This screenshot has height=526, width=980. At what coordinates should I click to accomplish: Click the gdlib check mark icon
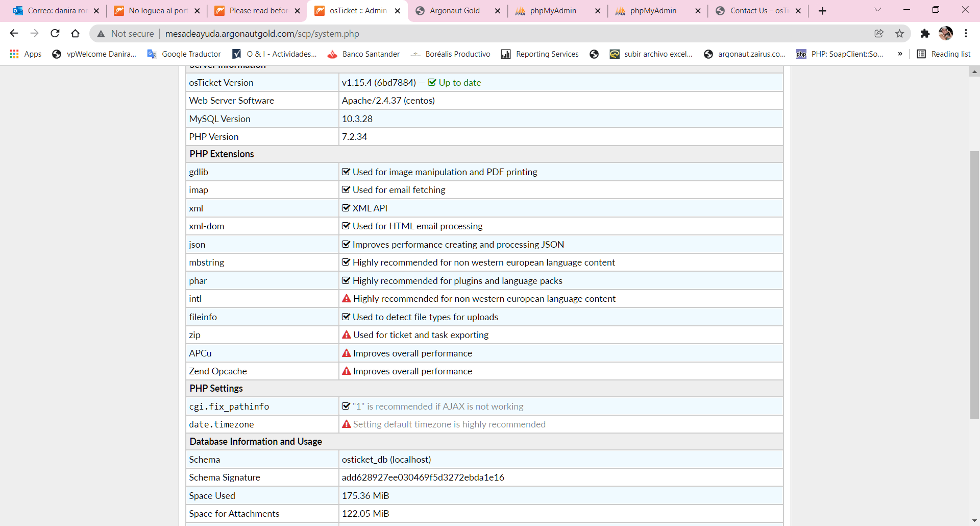coord(346,172)
